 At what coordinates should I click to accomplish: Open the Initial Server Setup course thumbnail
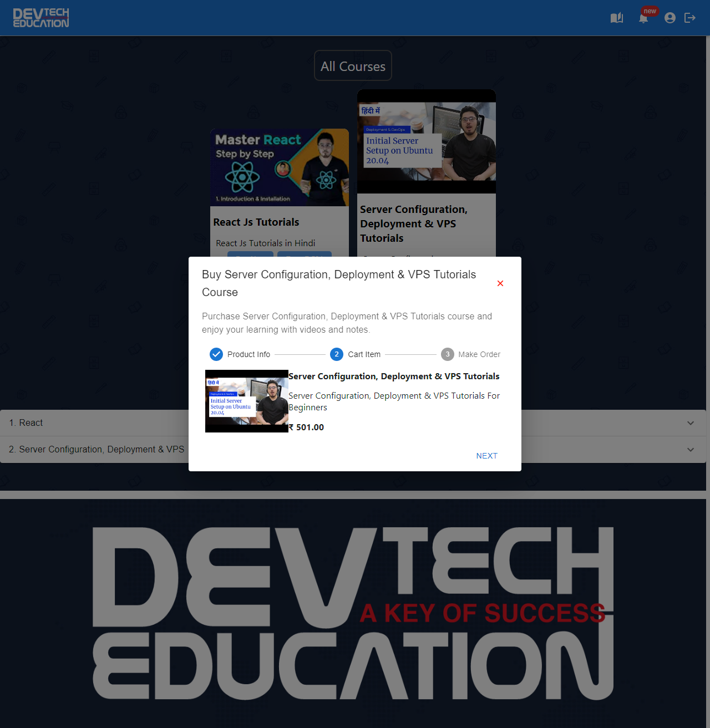coord(427,141)
